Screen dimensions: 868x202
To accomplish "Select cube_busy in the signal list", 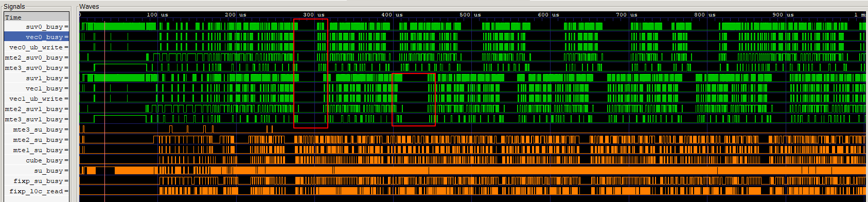I will coord(37,160).
